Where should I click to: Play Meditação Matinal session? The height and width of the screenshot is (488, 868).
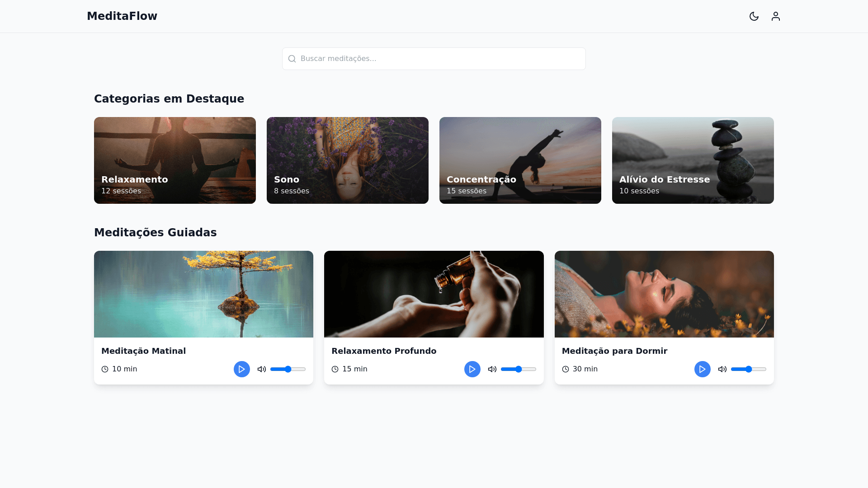click(241, 369)
